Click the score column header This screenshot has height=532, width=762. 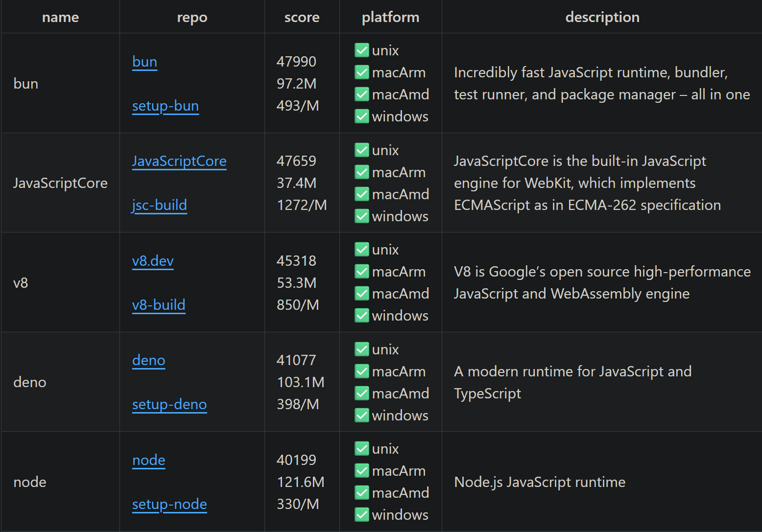click(x=302, y=17)
